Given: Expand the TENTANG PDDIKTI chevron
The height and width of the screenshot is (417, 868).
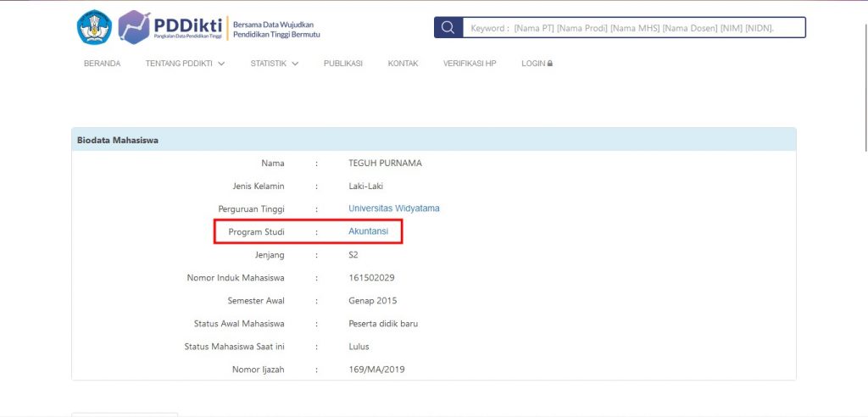Looking at the screenshot, I should coord(221,64).
